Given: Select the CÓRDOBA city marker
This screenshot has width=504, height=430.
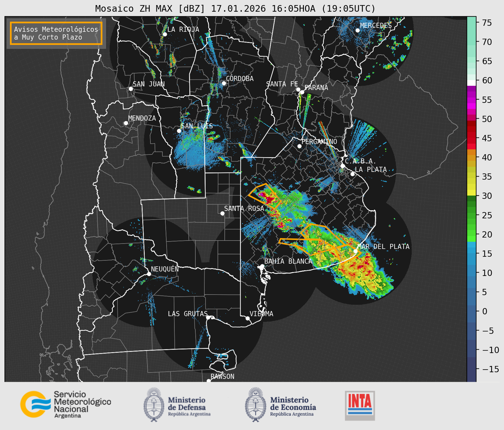Looking at the screenshot, I should [224, 83].
